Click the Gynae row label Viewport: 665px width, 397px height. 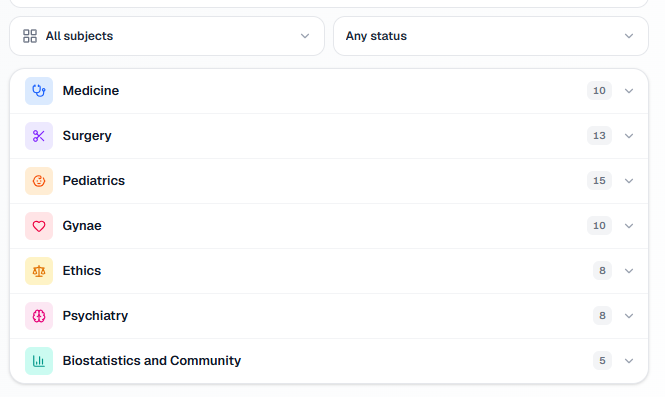pos(82,226)
